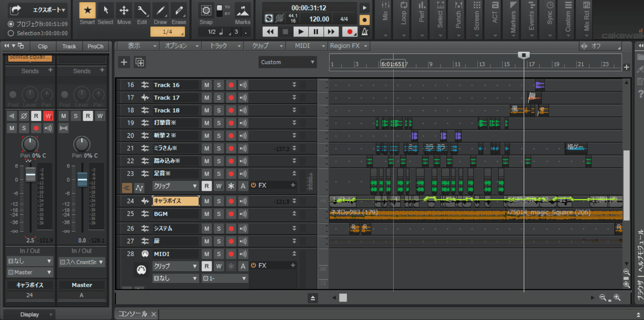Pick the Erase tool

click(x=179, y=10)
